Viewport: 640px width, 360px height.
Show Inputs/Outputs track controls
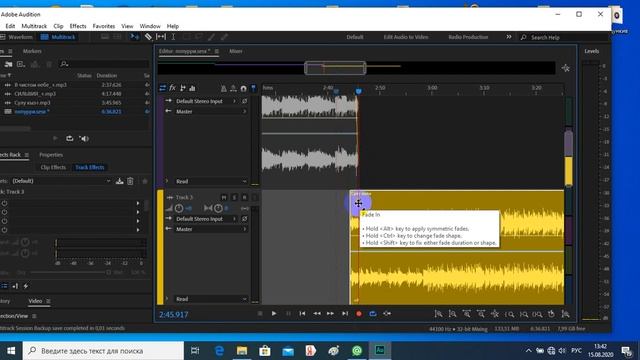tap(162, 88)
